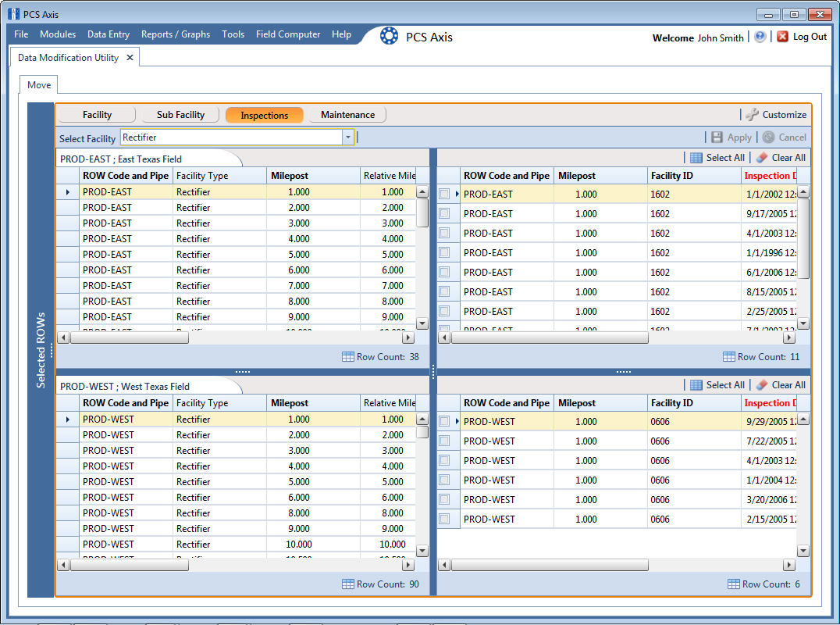Sort PROD-EAST inspections by Facility ID header
Image resolution: width=840 pixels, height=625 pixels.
pyautogui.click(x=694, y=176)
